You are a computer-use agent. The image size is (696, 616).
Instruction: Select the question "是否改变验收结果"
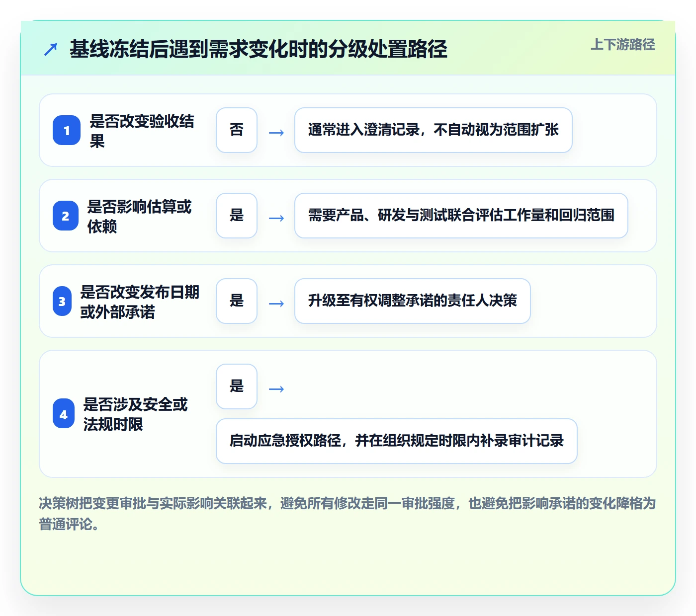click(142, 131)
